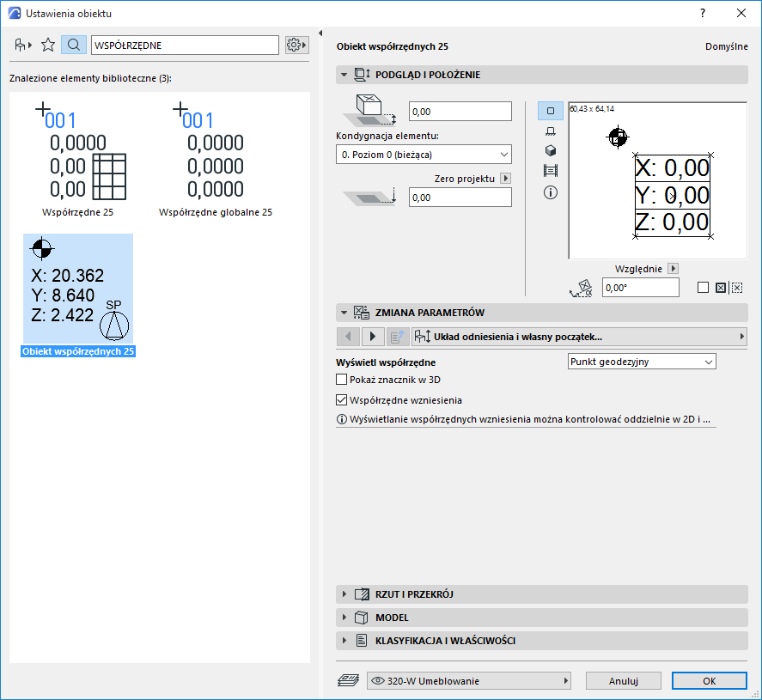Image resolution: width=762 pixels, height=700 pixels.
Task: Select Współrzędne 25 library object
Action: (78, 161)
